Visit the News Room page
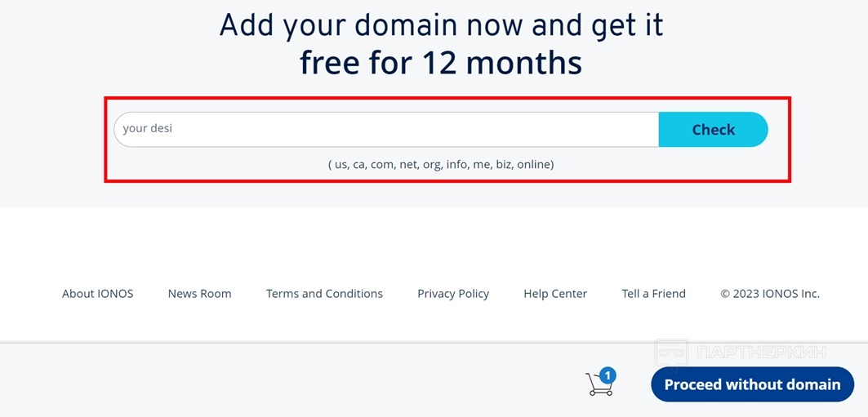868x417 pixels. [199, 294]
